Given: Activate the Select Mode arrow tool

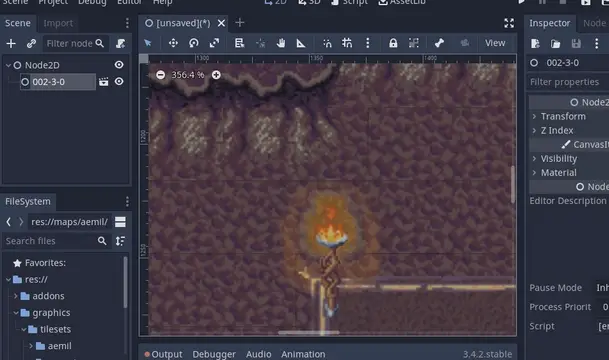Looking at the screenshot, I should click(x=148, y=43).
